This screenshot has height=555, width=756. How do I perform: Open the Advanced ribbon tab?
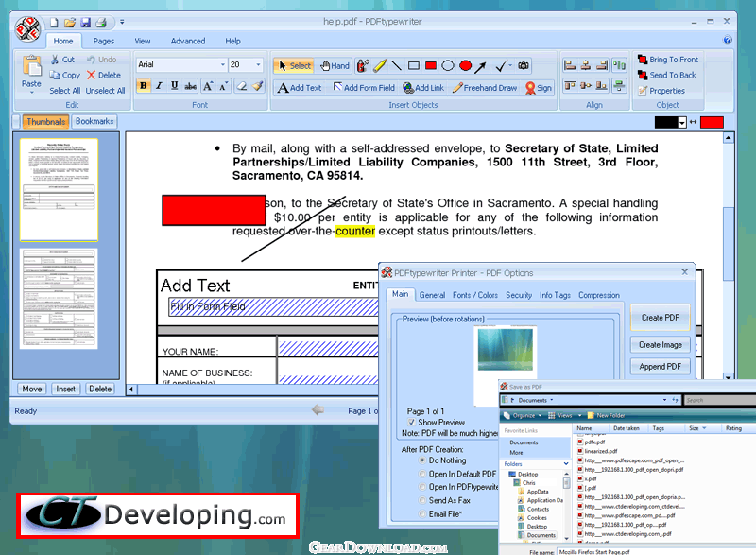click(188, 41)
